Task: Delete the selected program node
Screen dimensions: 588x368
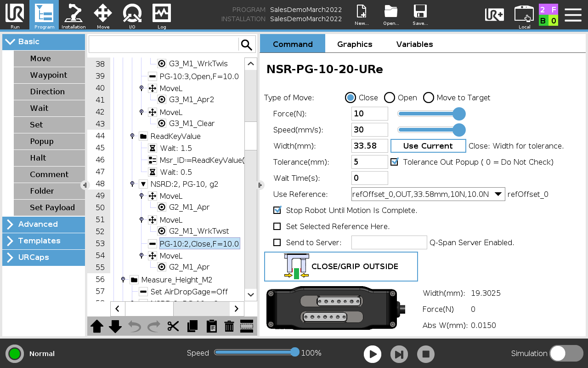Action: [229, 326]
